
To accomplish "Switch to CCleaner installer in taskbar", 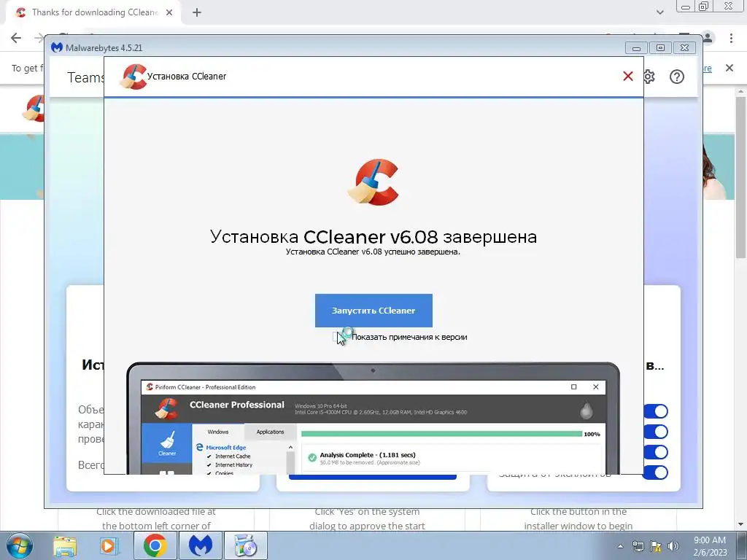I will [247, 545].
